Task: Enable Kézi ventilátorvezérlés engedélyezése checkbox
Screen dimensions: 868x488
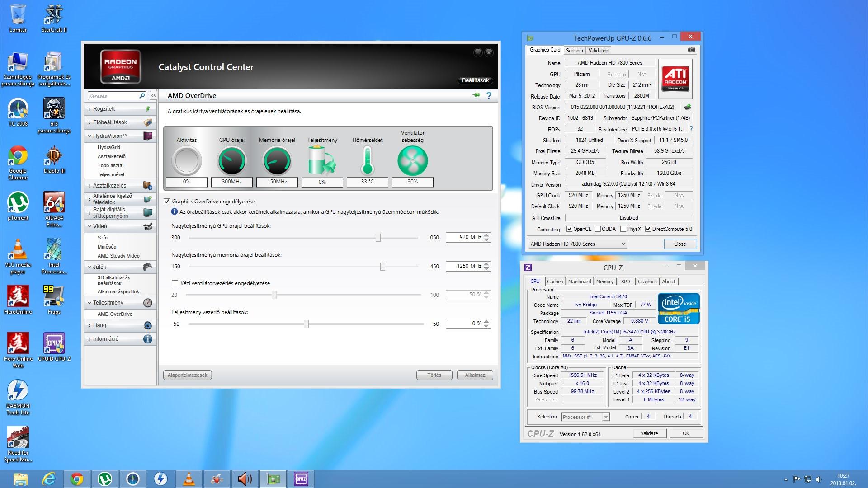Action: point(175,283)
